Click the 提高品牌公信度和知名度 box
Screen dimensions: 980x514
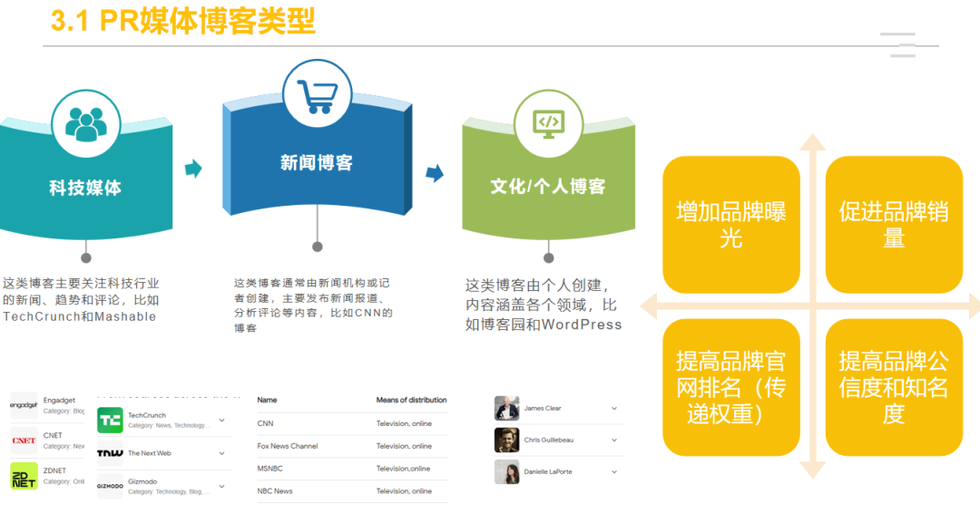coord(894,387)
